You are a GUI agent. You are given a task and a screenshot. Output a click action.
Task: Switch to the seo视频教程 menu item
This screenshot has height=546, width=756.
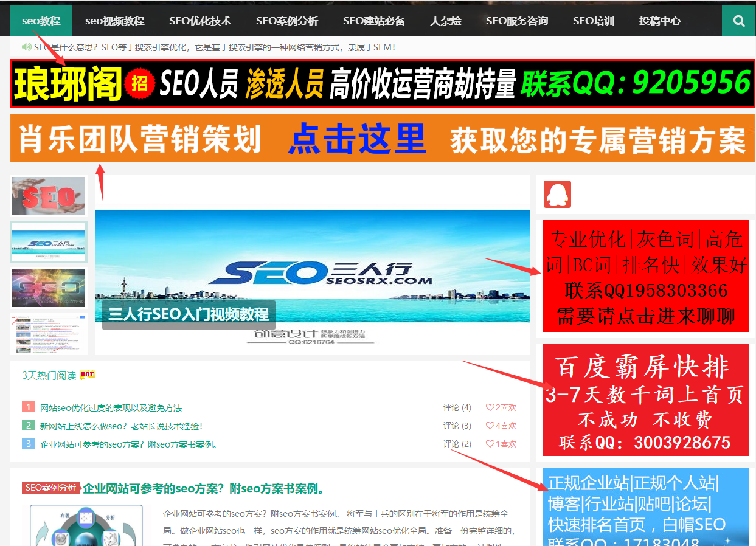(x=114, y=20)
